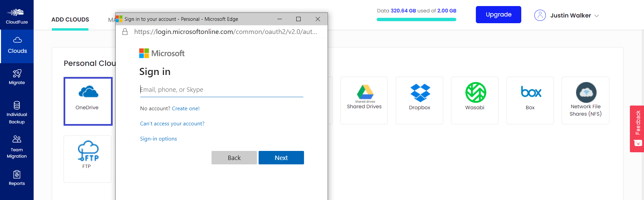Close the Microsoft sign-in window

(318, 19)
